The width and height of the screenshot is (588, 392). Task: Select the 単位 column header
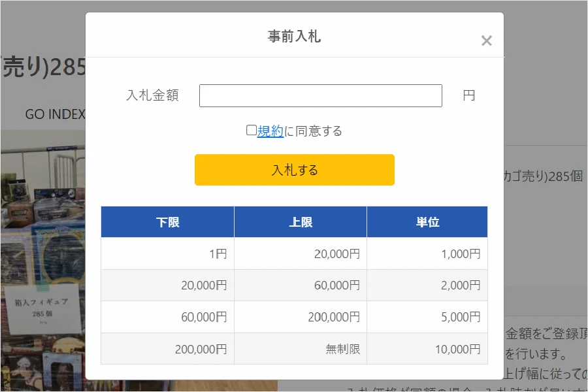(427, 221)
